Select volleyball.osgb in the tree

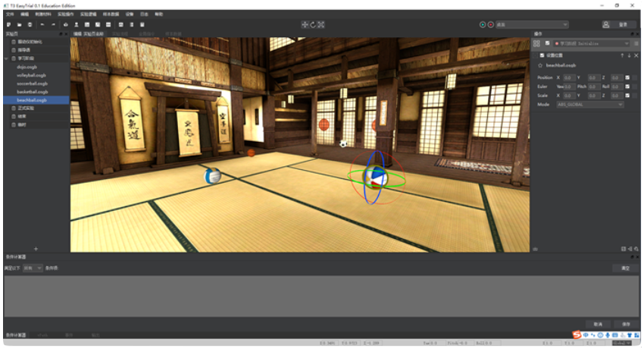click(x=31, y=74)
